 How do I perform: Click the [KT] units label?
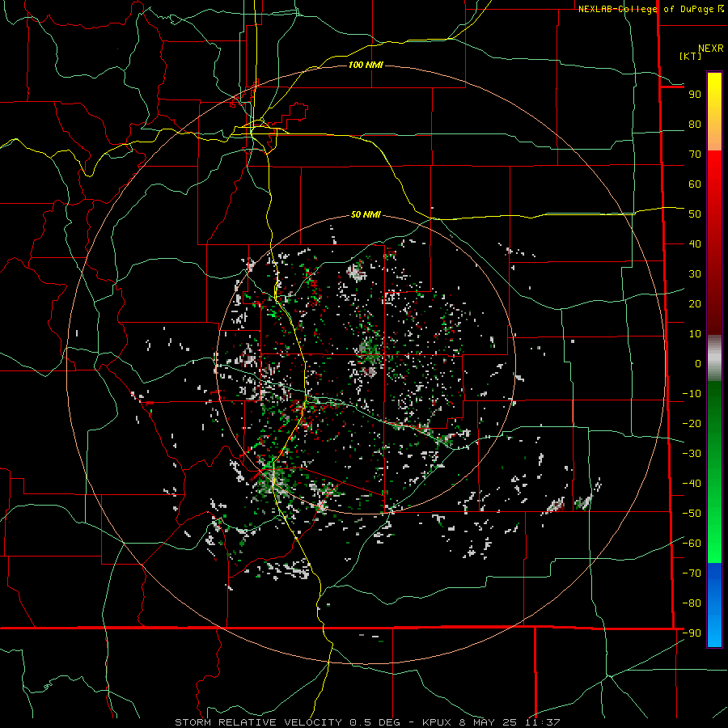tap(690, 56)
